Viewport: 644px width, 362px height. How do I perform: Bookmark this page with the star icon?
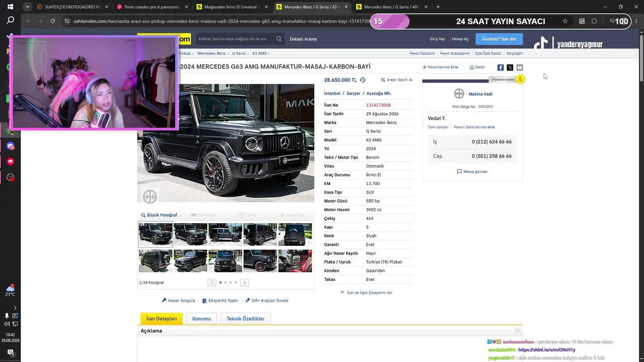point(565,21)
